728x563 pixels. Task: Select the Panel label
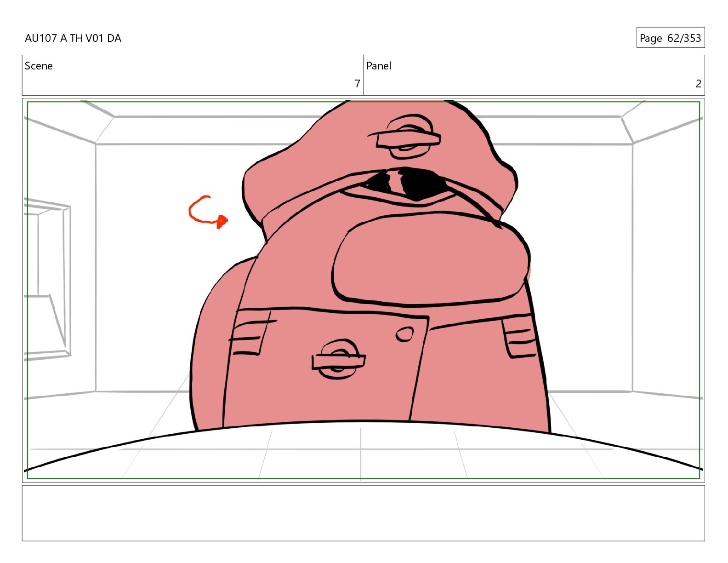pyautogui.click(x=379, y=66)
